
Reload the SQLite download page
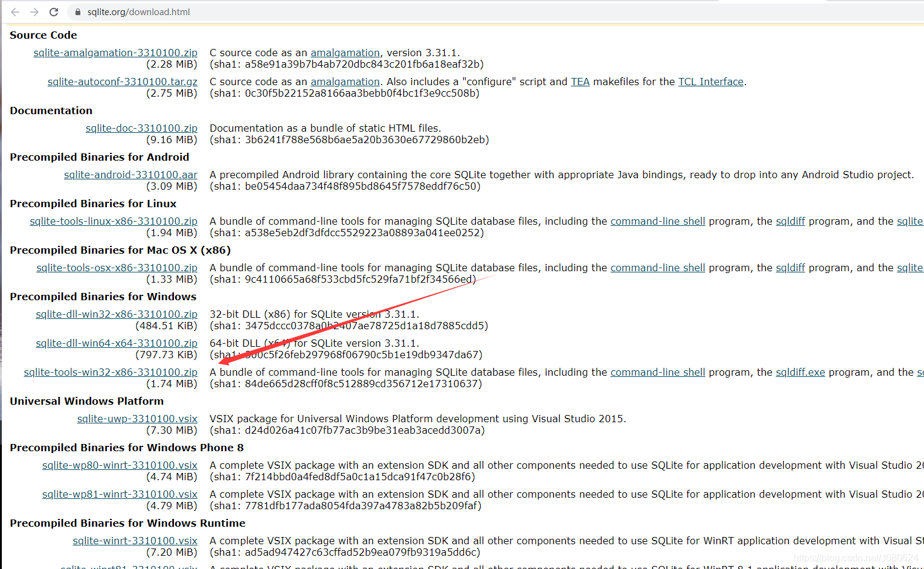pyautogui.click(x=54, y=12)
